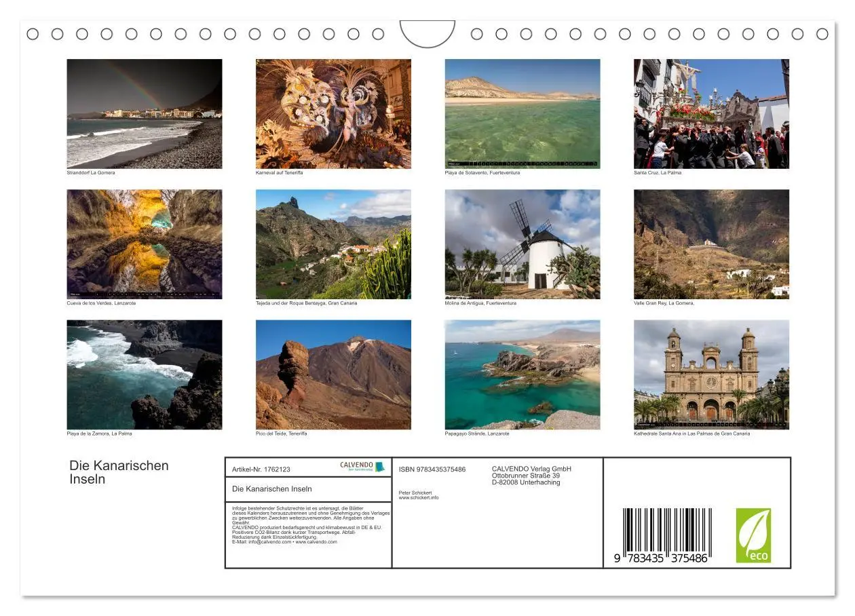The width and height of the screenshot is (855, 616).
Task: Select the Valle Gran Rey photo
Action: tap(712, 244)
